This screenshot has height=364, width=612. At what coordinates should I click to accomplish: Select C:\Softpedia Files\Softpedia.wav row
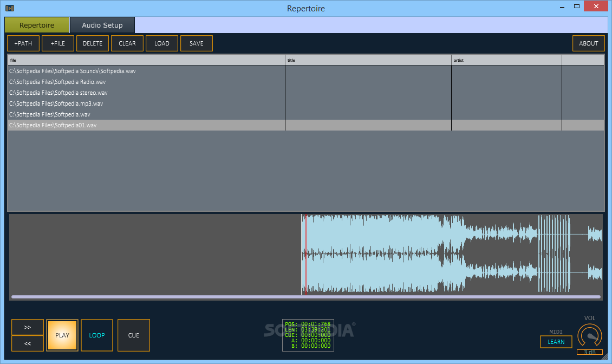305,114
